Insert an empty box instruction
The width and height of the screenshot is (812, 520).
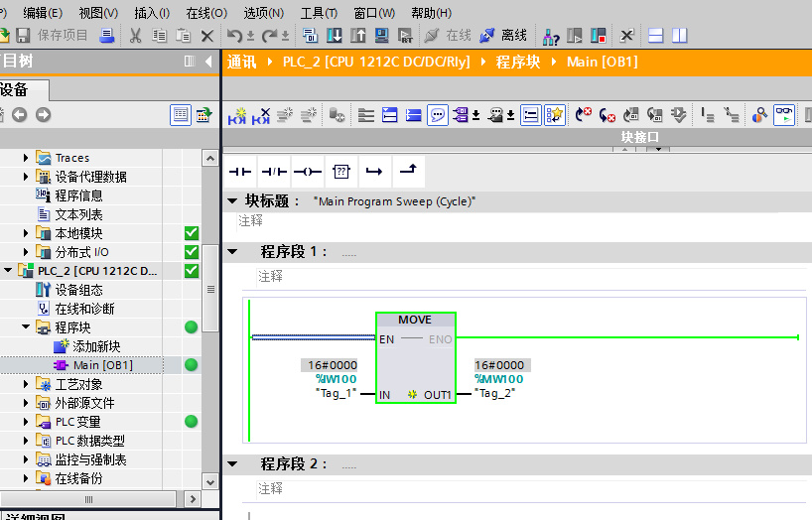pos(340,172)
